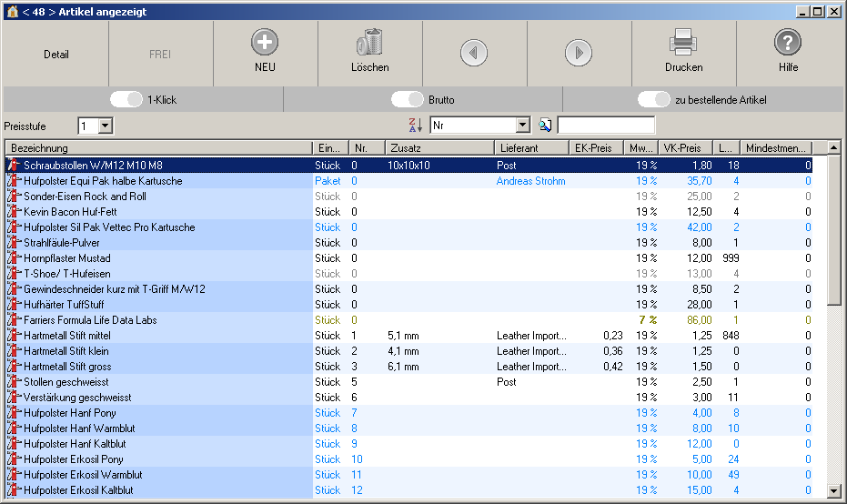Click the search icon beside search field

[x=546, y=126]
